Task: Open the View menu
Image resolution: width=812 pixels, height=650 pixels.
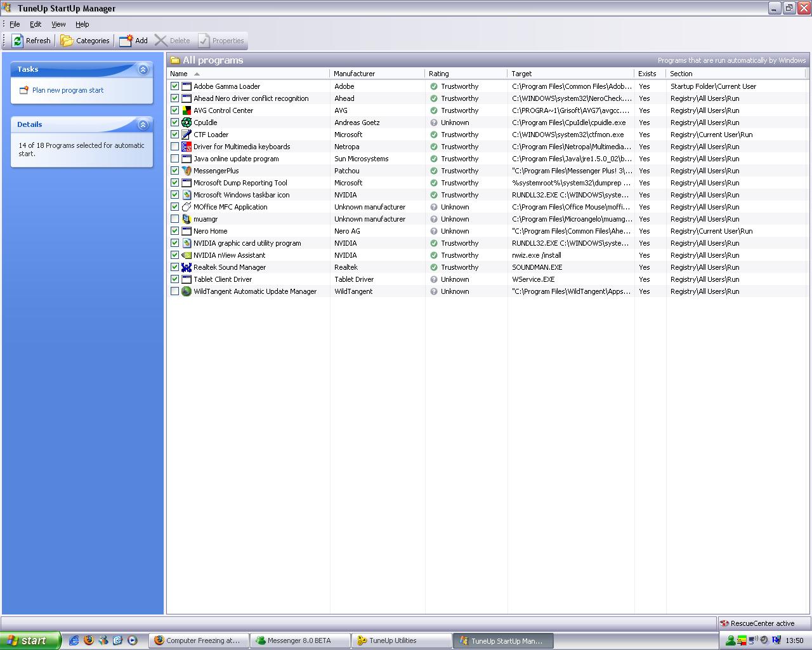Action: tap(58, 24)
